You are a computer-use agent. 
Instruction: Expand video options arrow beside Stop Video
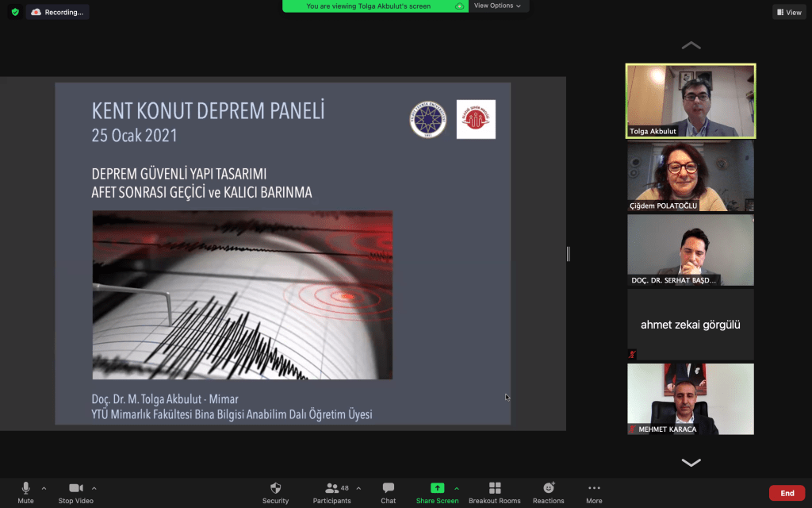click(x=94, y=488)
